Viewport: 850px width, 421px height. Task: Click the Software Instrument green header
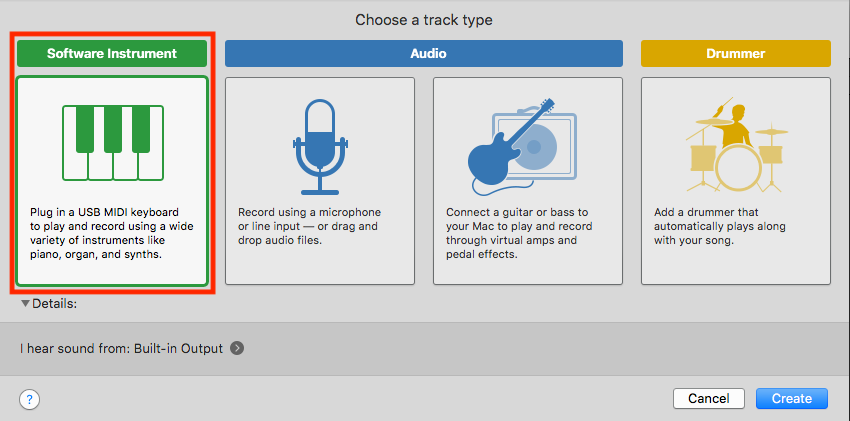point(112,54)
